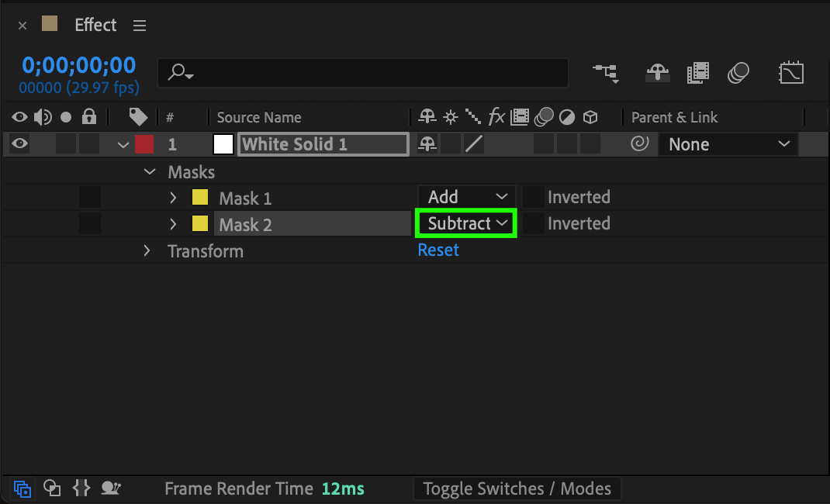
Task: Open the Composition Mini-Flowchart icon
Action: click(605, 73)
